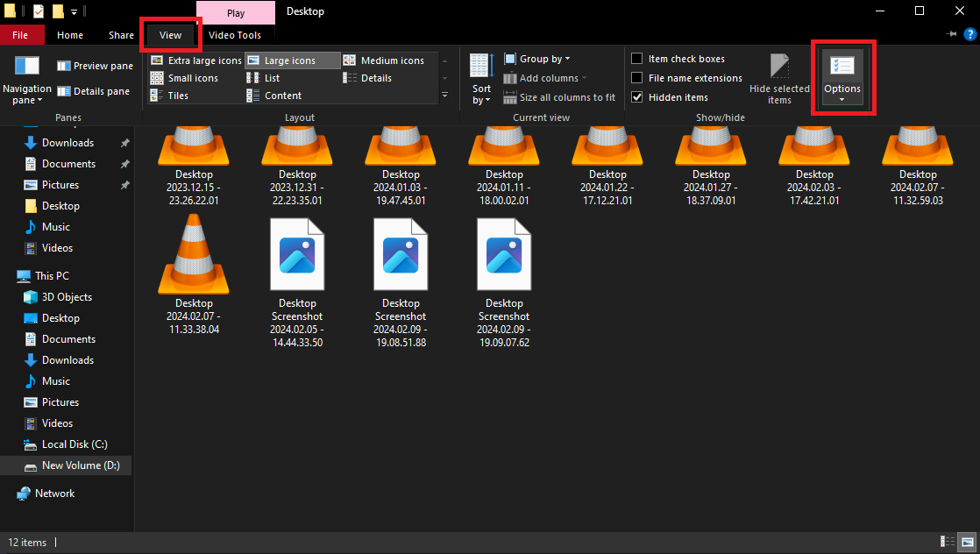The image size is (980, 554).
Task: Open the Help question mark icon
Action: click(x=970, y=34)
